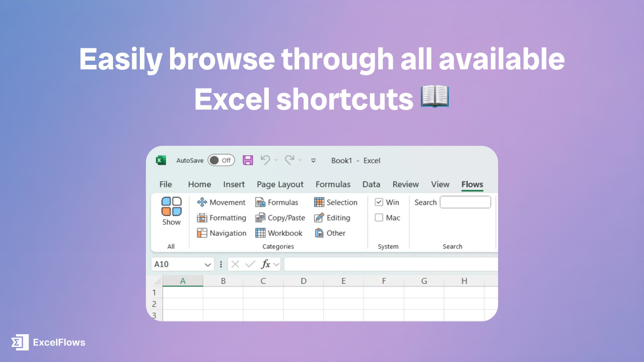Click the Formatting category icon

point(202,218)
